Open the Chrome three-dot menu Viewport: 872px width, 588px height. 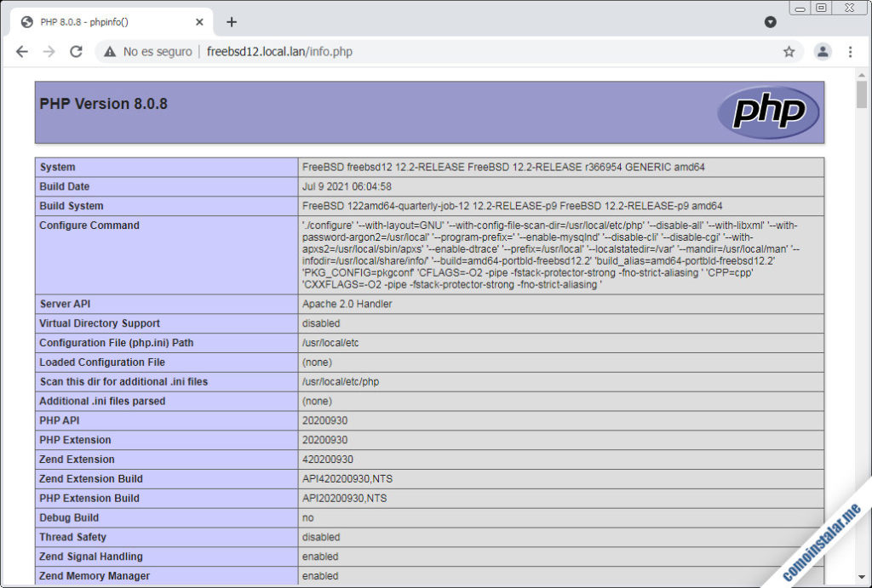(x=851, y=51)
